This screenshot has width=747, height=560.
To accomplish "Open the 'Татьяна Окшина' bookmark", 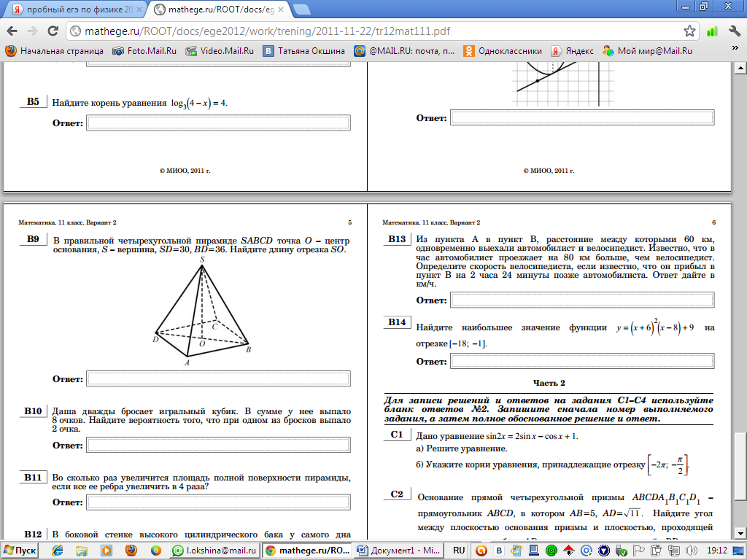I will 304,50.
